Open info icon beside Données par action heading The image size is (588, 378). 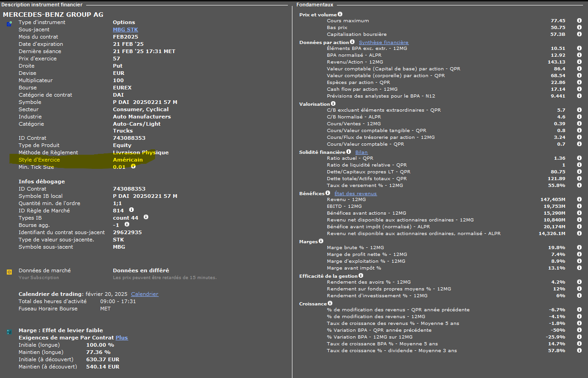click(352, 42)
